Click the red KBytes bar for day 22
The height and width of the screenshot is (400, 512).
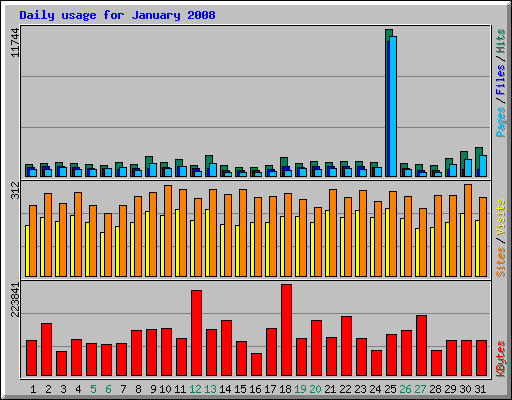(x=346, y=346)
